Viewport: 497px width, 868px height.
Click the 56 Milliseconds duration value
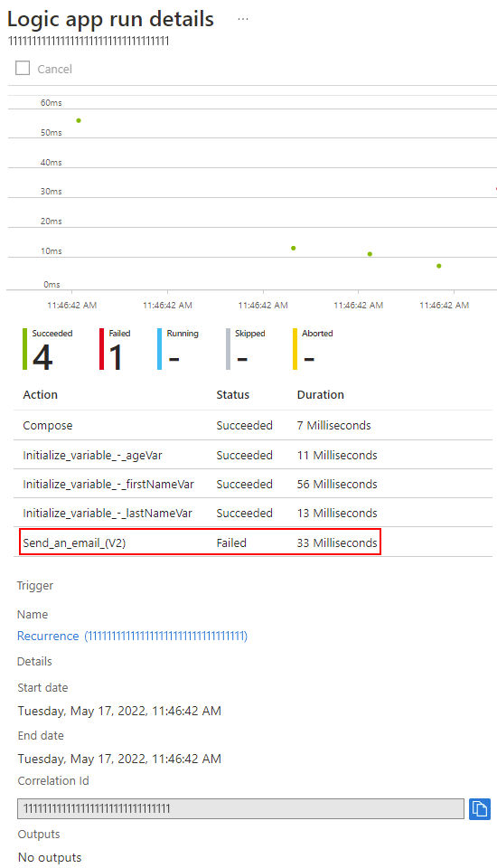pyautogui.click(x=337, y=485)
